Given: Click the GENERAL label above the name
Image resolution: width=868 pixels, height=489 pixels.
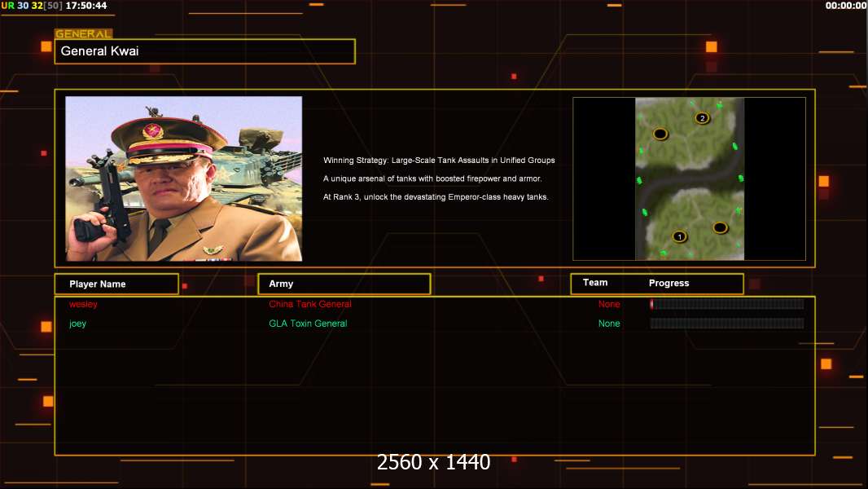Looking at the screenshot, I should pyautogui.click(x=83, y=33).
